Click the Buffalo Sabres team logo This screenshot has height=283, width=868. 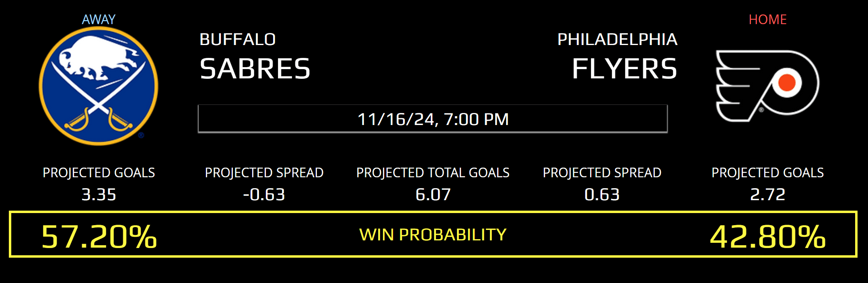99,86
